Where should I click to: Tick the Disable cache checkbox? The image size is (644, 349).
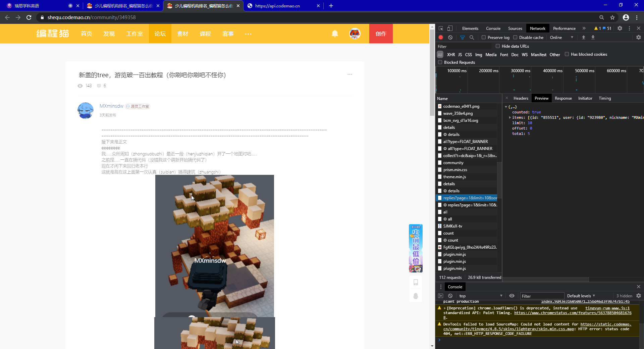515,37
